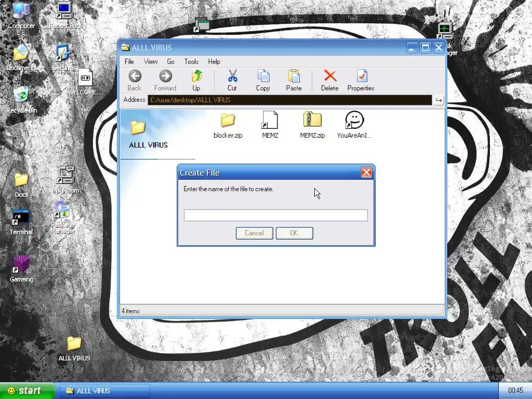This screenshot has width=532, height=399.
Task: Click OK in Create File dialog
Action: 295,233
